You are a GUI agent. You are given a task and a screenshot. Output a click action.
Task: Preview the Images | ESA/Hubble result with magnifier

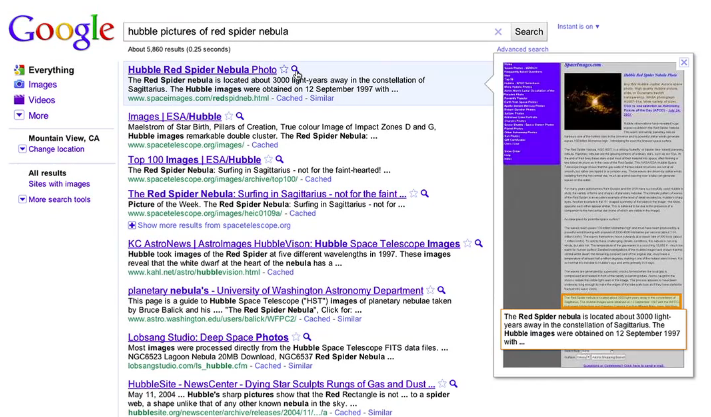[240, 116]
